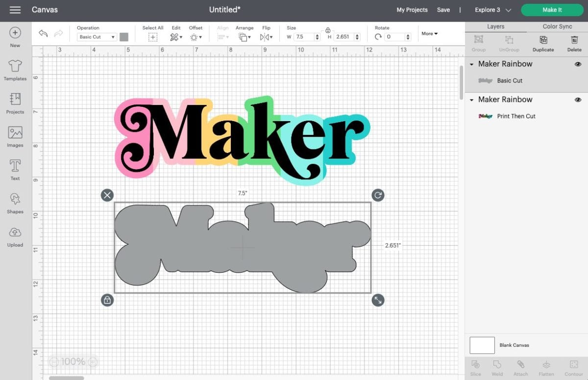This screenshot has height=380, width=588.
Task: Click the Width input field
Action: click(304, 37)
